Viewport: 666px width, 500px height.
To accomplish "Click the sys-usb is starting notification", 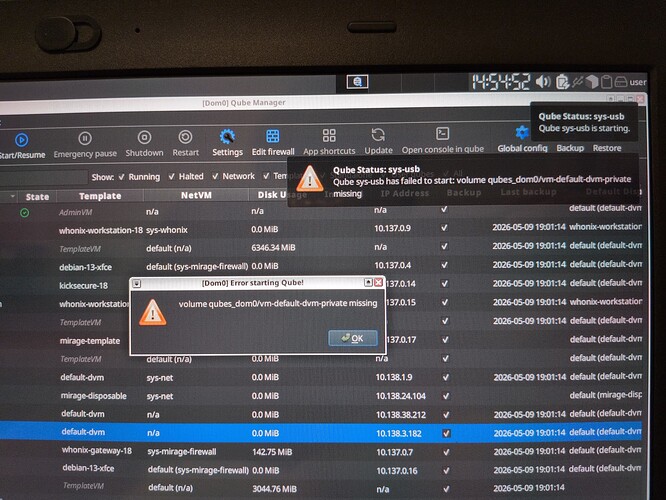I will coord(584,122).
